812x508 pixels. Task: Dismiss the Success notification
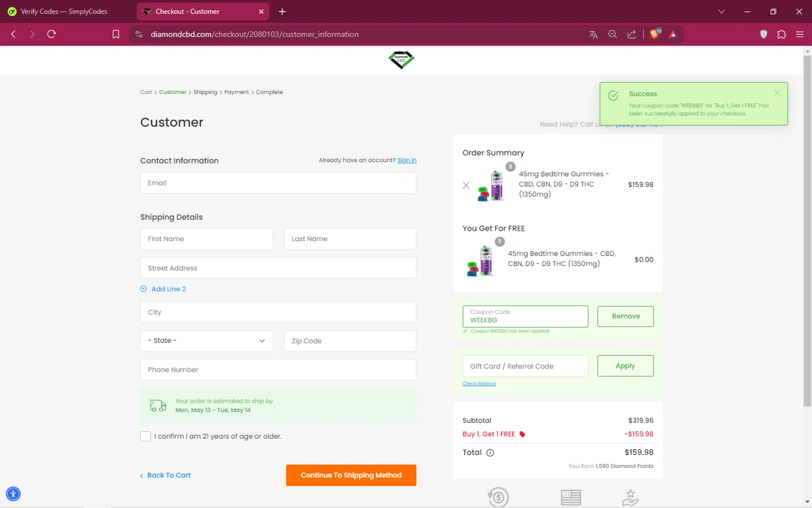coord(777,93)
